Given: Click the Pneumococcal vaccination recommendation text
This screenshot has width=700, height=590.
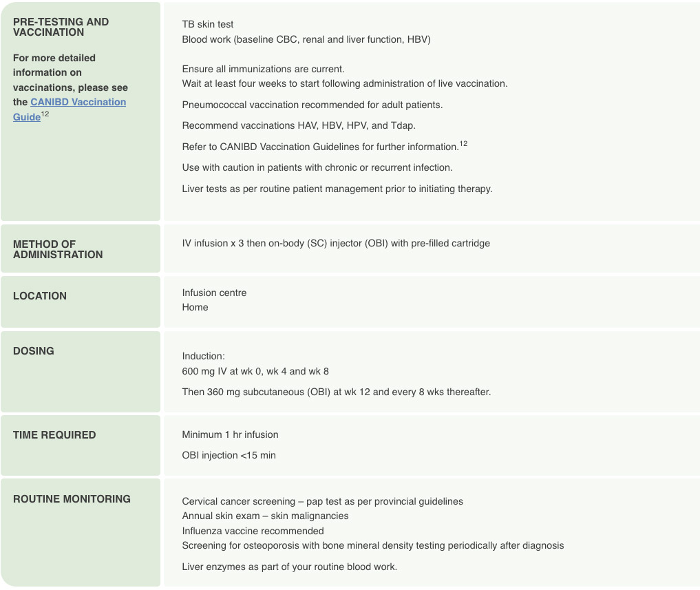Looking at the screenshot, I should coord(312,105).
